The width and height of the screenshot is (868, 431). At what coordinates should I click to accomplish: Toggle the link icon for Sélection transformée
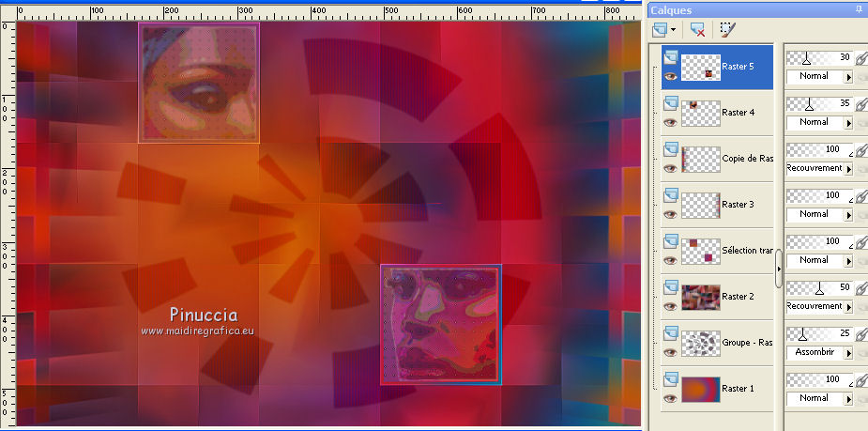(860, 242)
